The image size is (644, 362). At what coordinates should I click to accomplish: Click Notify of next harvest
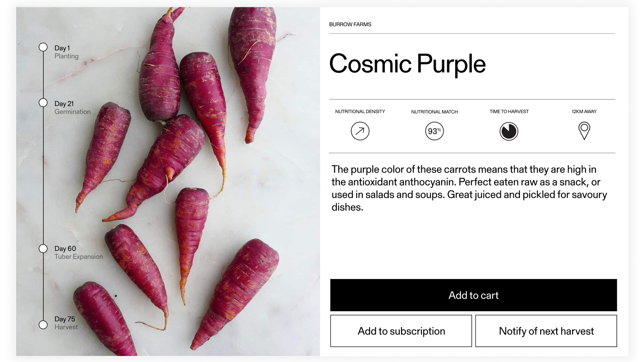pyautogui.click(x=546, y=331)
